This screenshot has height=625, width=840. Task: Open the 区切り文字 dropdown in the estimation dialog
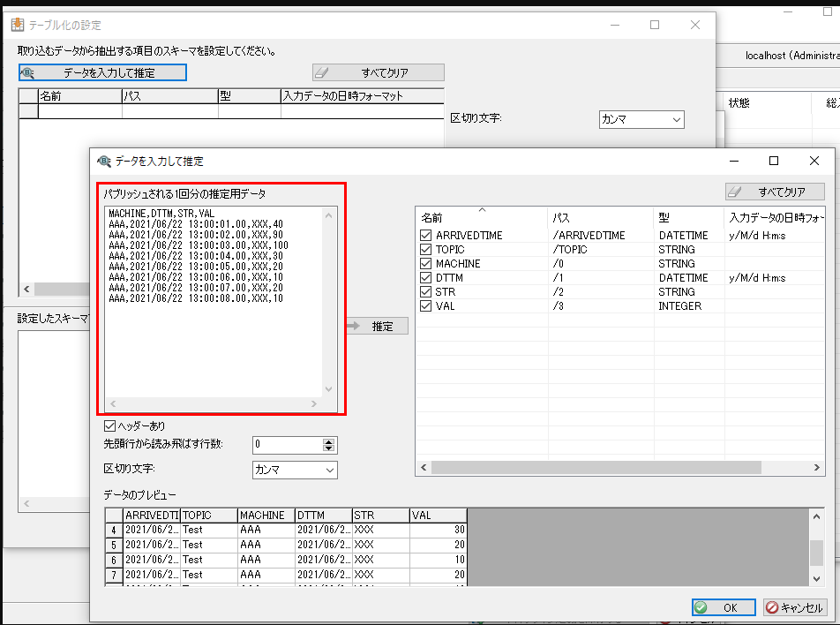295,471
